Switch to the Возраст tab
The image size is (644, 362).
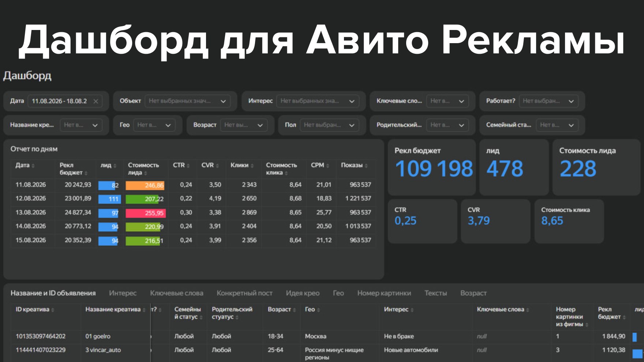click(473, 293)
